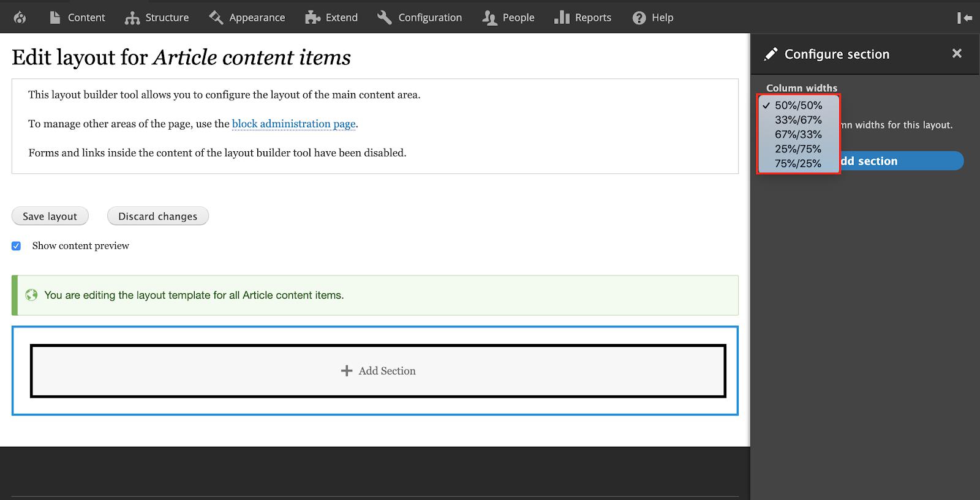Click Save layout button

coord(50,216)
